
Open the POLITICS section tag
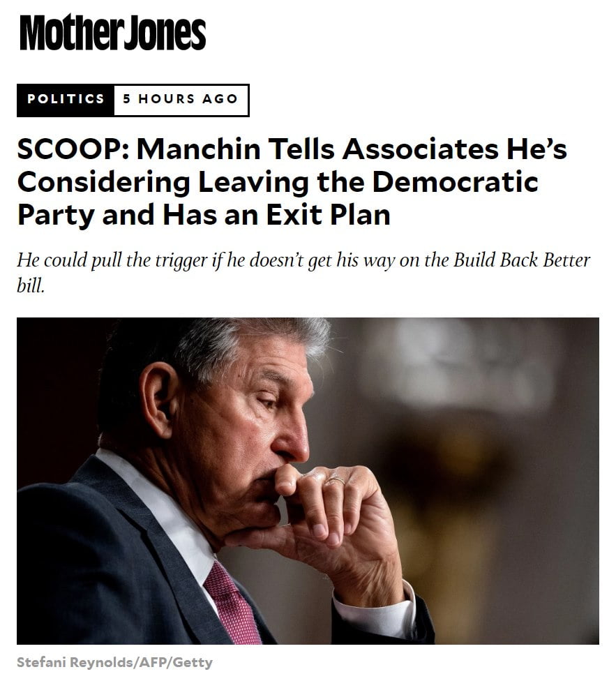[x=66, y=99]
